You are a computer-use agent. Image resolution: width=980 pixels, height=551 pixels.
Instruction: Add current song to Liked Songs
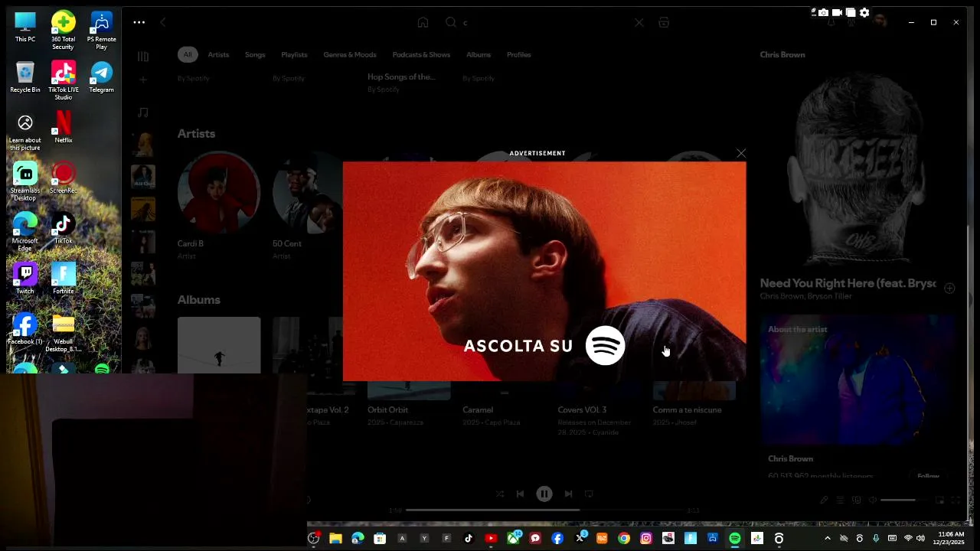tap(949, 289)
